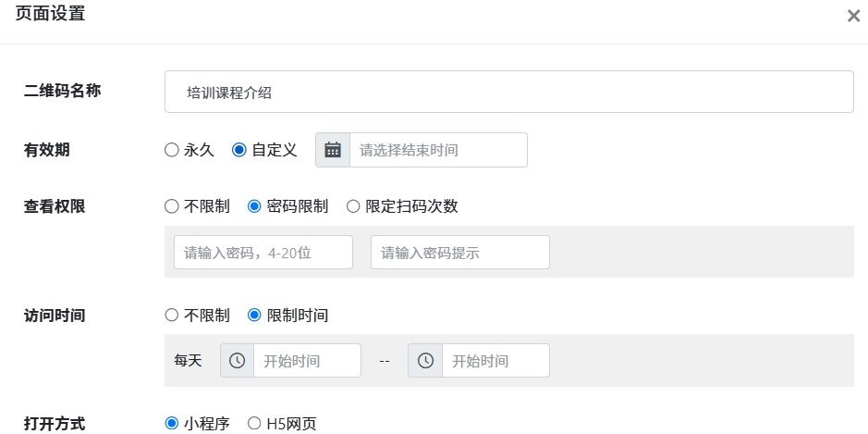Screen dimensions: 868x434
Task: Click the clock icon beside first start time
Action: point(237,361)
